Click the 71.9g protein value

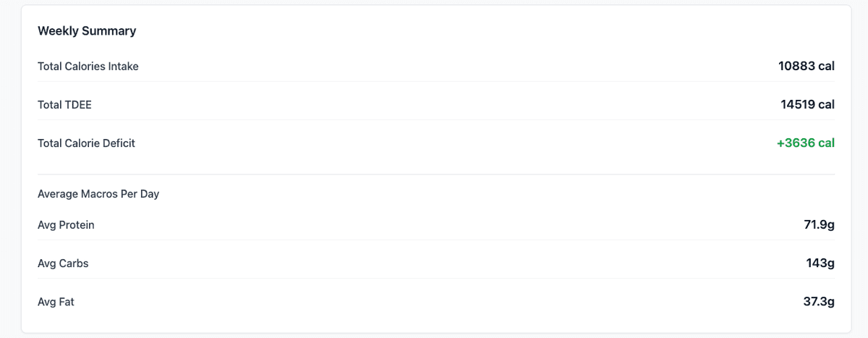tap(819, 224)
